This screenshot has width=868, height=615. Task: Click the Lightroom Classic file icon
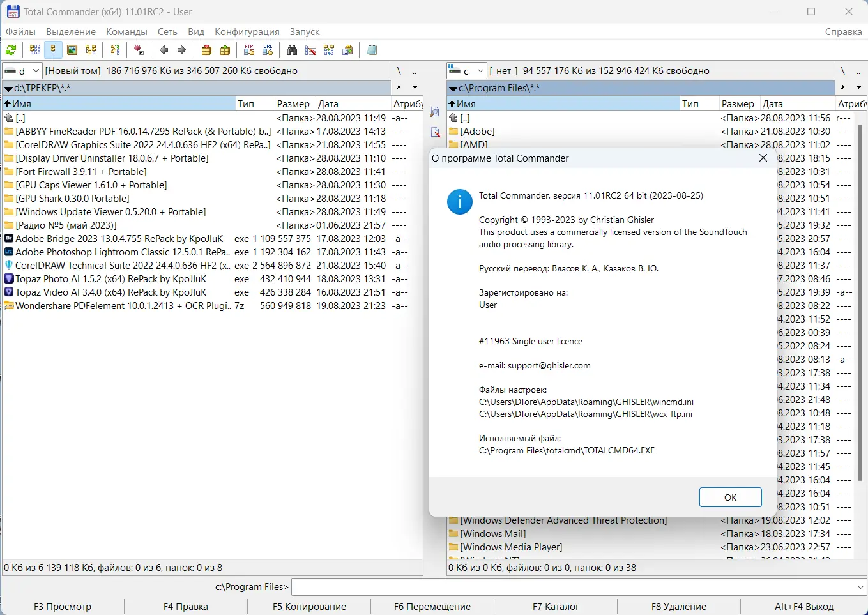point(9,252)
